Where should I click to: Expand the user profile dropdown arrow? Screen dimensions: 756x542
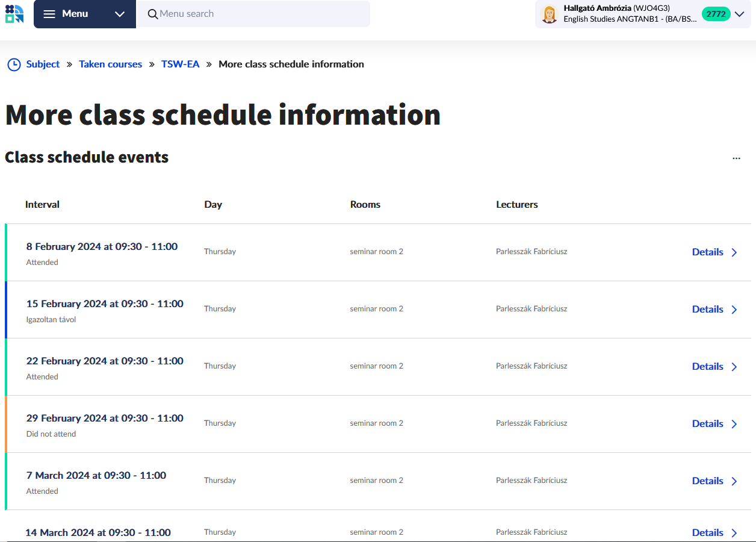[x=740, y=14]
